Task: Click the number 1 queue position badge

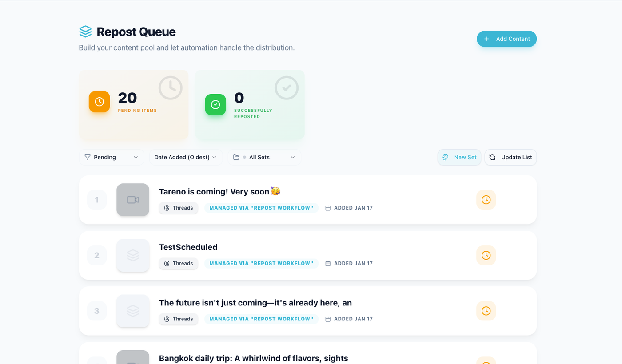Action: 97,200
